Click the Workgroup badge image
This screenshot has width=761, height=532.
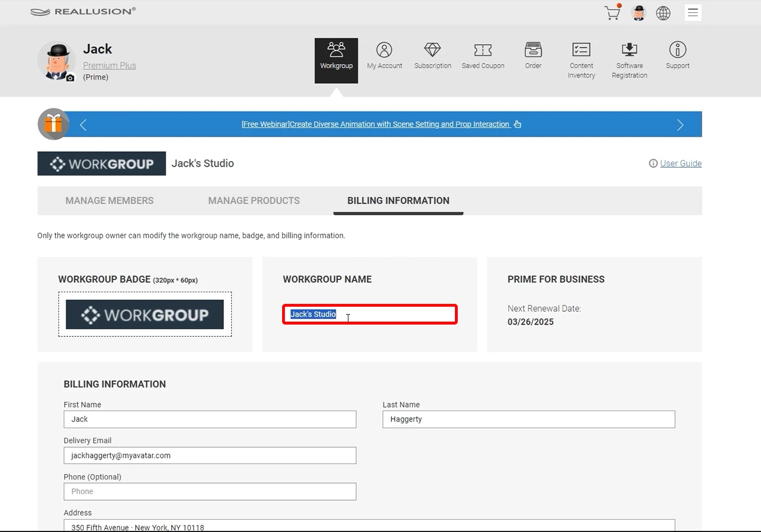point(145,315)
